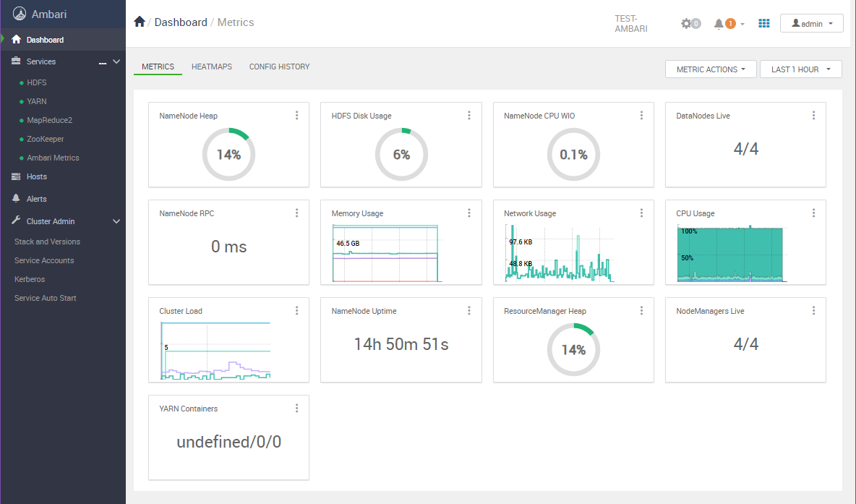Click the Cluster Admin wrench icon
Screen dimensions: 856x504
pos(14,221)
